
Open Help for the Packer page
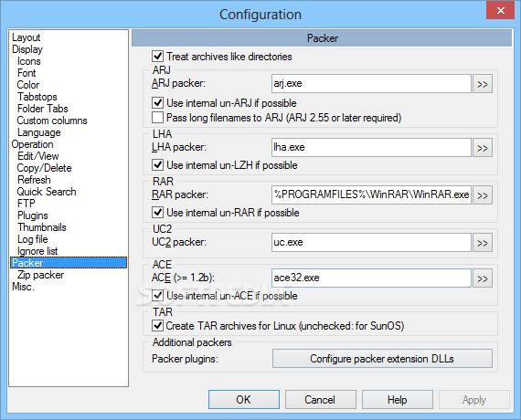tap(398, 399)
